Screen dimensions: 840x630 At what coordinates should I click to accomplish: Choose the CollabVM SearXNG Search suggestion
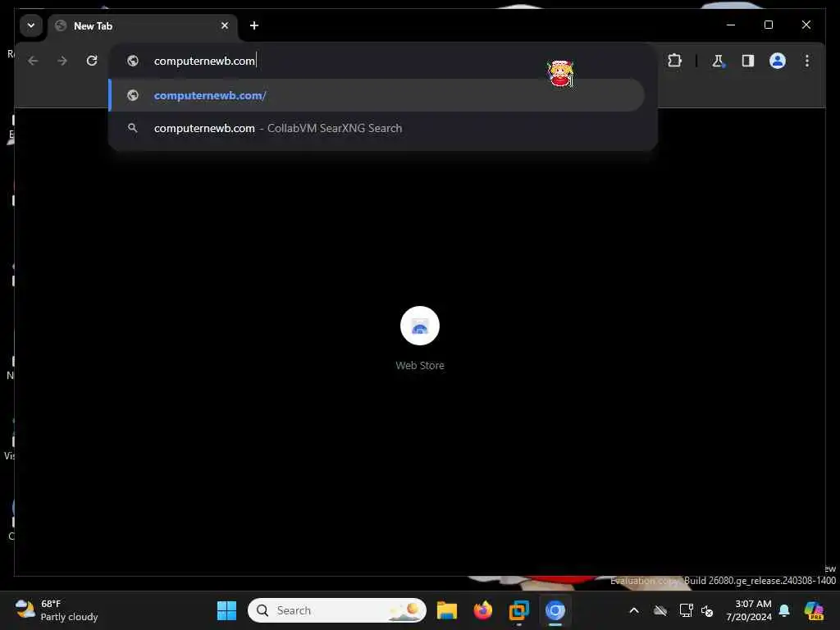click(x=376, y=128)
